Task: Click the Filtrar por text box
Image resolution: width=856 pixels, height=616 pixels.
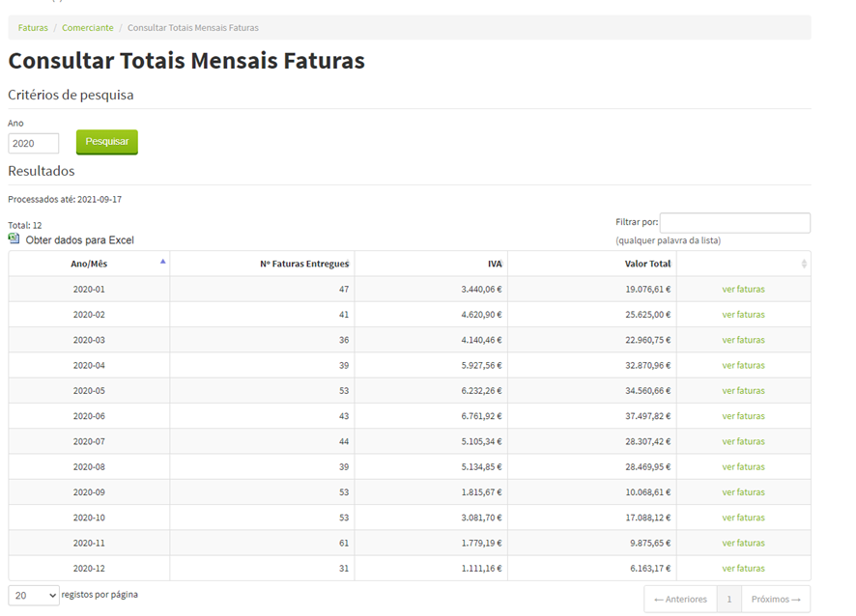Action: point(734,223)
